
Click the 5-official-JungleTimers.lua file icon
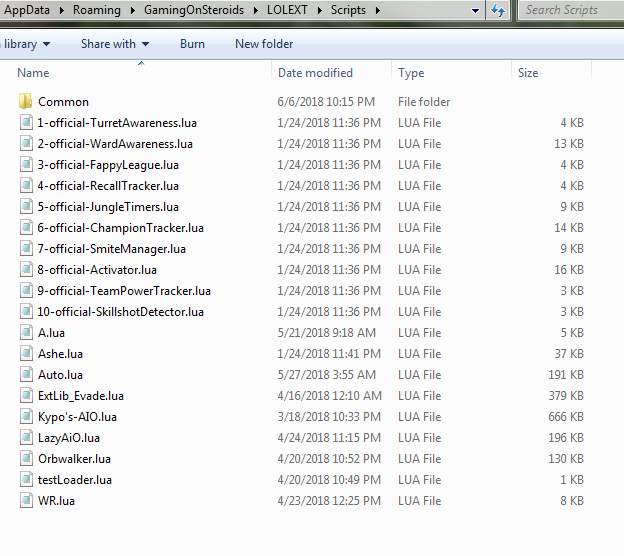26,207
